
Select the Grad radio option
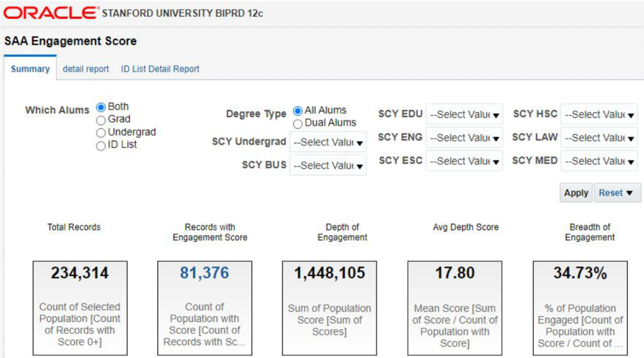click(x=101, y=120)
